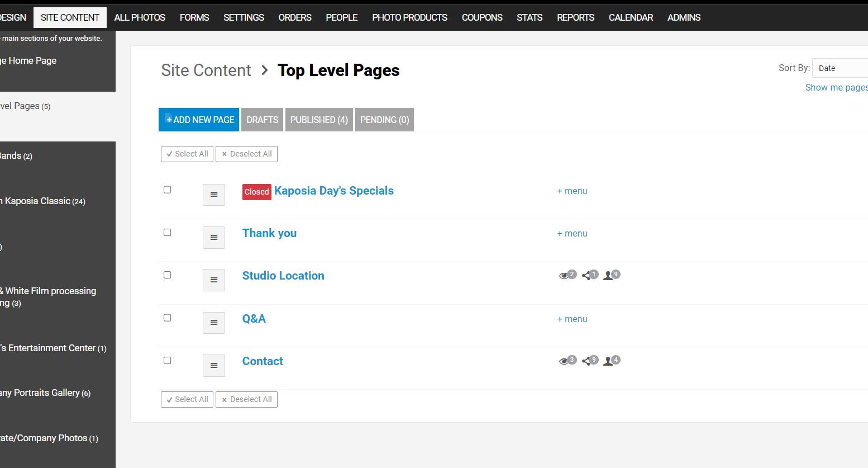Tick checkbox for Kaposia Day's Specials
Image resolution: width=868 pixels, height=468 pixels.
pyautogui.click(x=167, y=190)
